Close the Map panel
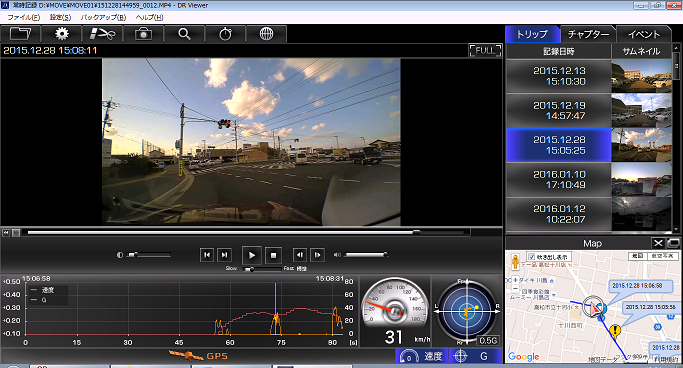This screenshot has width=683, height=368. (658, 243)
